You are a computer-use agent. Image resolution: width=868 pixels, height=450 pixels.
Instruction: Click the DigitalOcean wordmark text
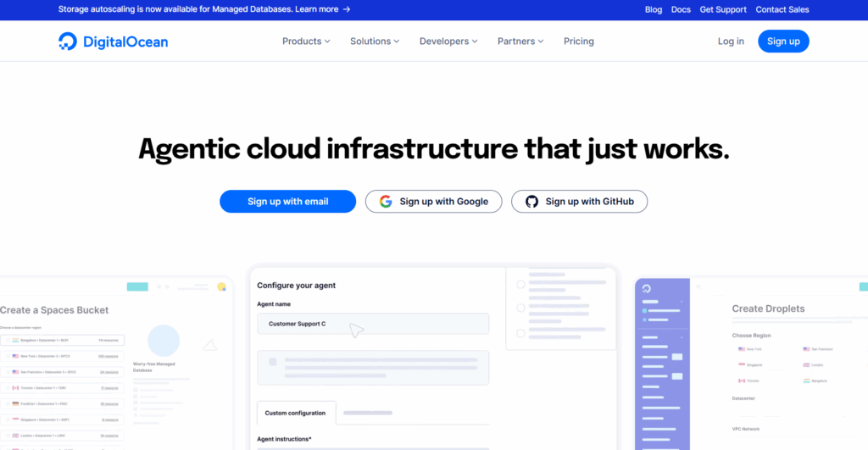click(x=125, y=42)
